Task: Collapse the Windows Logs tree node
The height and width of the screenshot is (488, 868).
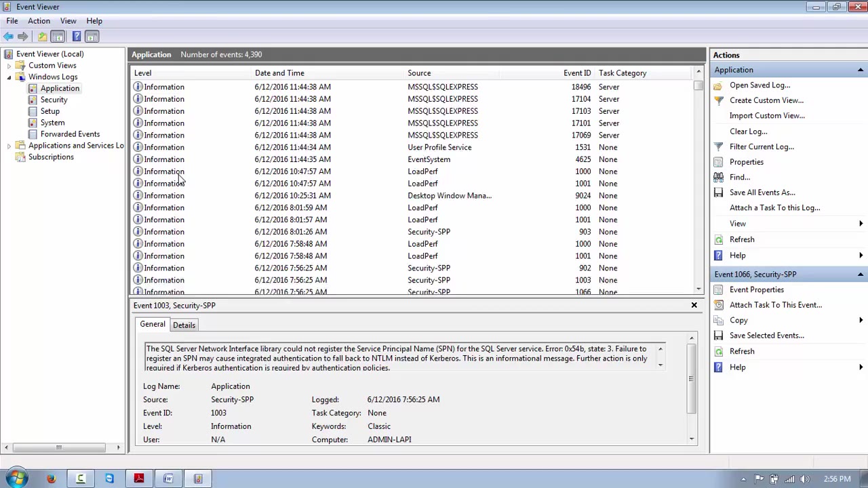Action: pos(9,77)
